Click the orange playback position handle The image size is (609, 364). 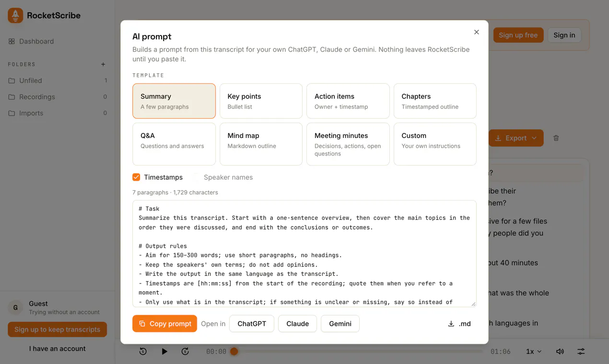pyautogui.click(x=234, y=352)
